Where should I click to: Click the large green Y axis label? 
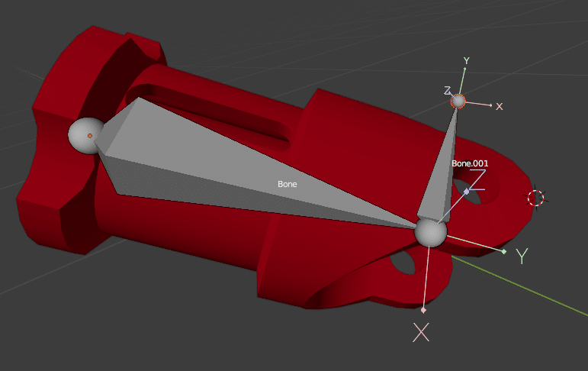pyautogui.click(x=522, y=256)
